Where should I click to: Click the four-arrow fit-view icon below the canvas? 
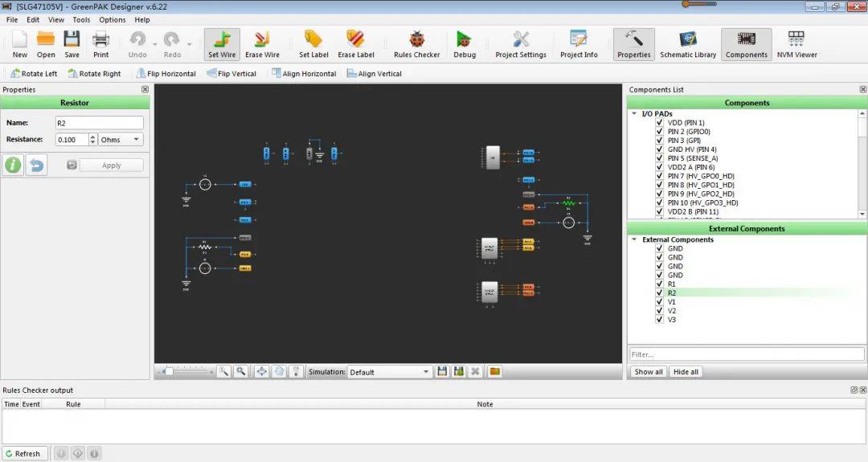pyautogui.click(x=261, y=372)
